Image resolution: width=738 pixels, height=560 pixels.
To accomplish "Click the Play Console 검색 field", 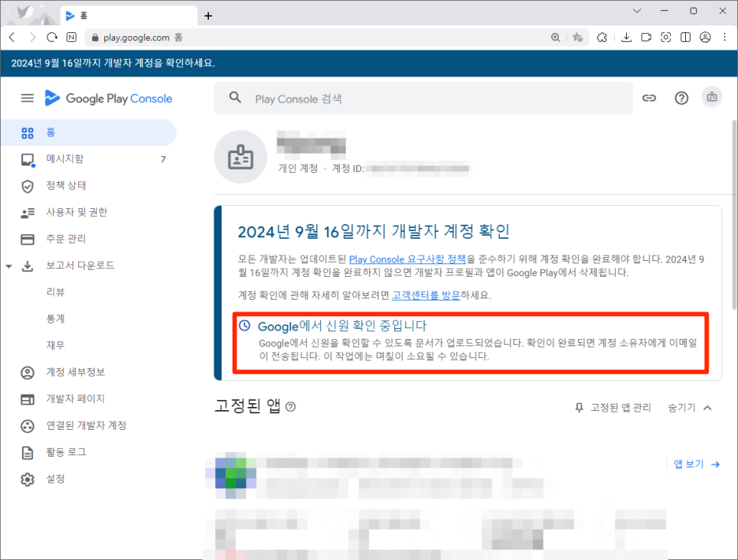I will (423, 99).
